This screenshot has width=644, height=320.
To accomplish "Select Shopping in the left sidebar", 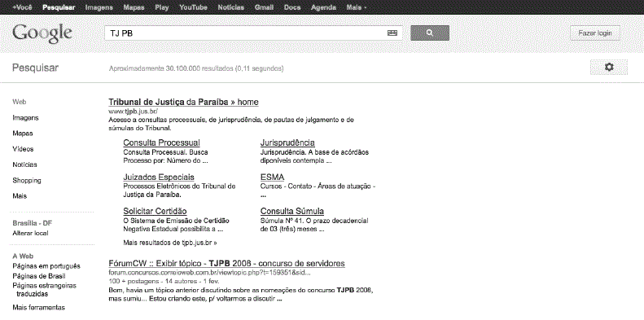I will (x=27, y=180).
